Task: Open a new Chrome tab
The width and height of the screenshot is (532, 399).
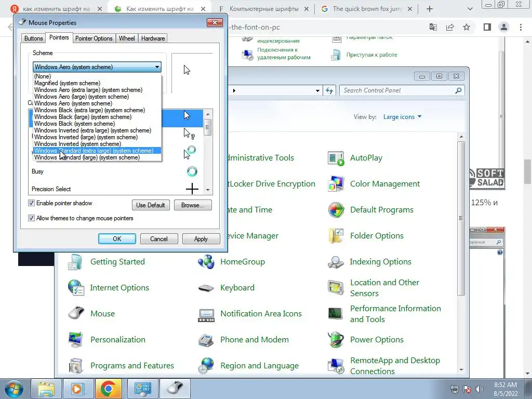Action: pyautogui.click(x=430, y=9)
